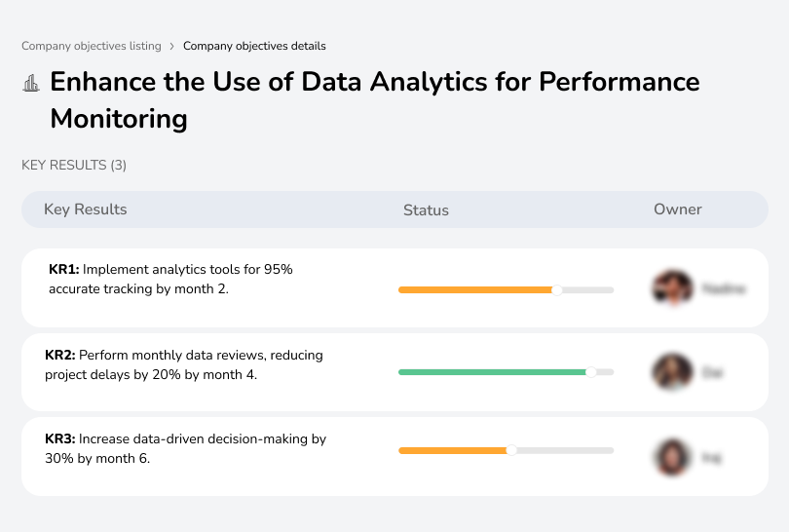Click the company building icon beside title

(x=31, y=83)
